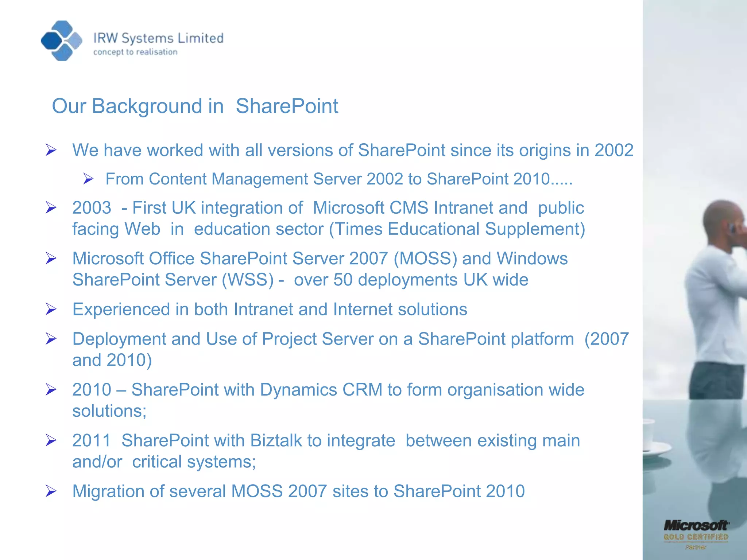
Task: Click the arrow bullet beside 'Microsoft Office SharePoint'
Action: (51, 258)
